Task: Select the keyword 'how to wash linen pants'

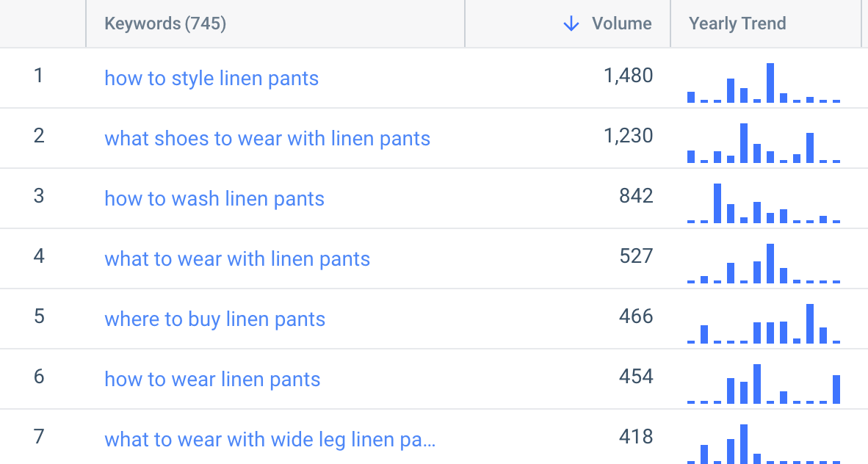Action: coord(214,198)
